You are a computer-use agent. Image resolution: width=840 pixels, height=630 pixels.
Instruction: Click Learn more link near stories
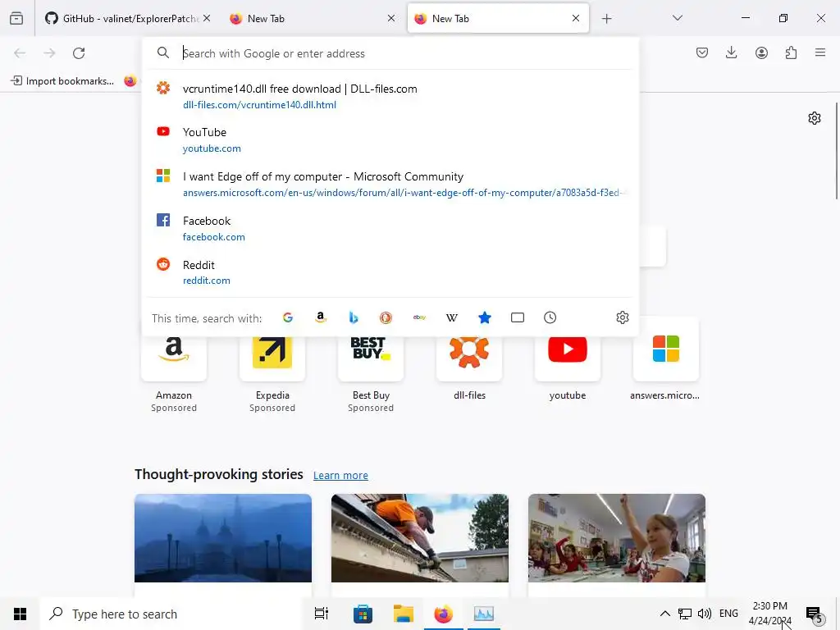tap(340, 475)
